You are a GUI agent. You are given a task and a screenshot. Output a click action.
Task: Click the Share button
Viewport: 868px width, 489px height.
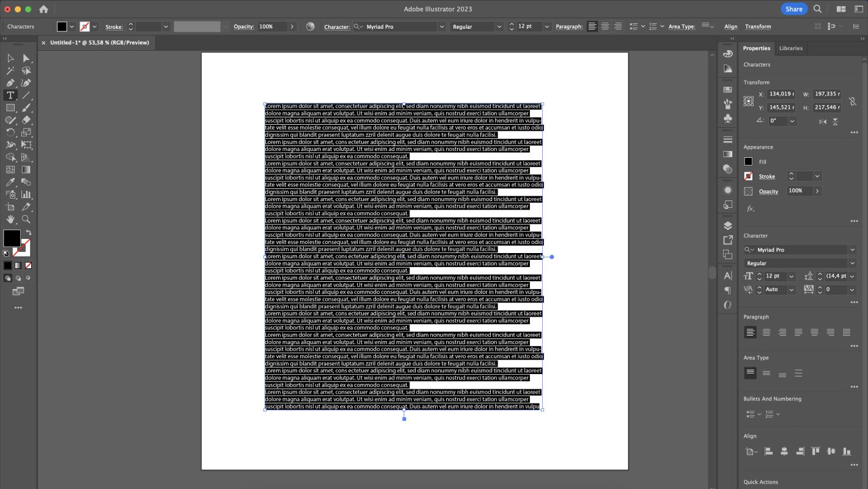[793, 9]
